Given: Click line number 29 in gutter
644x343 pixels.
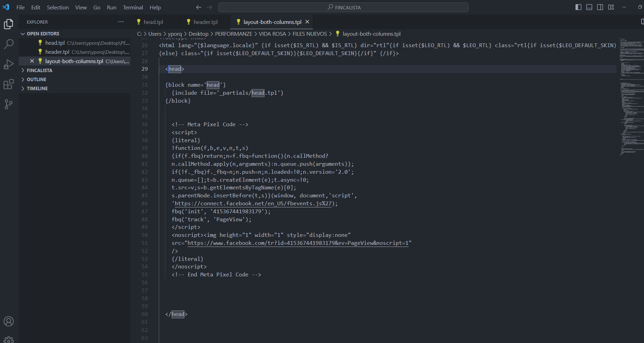Looking at the screenshot, I should pos(145,69).
